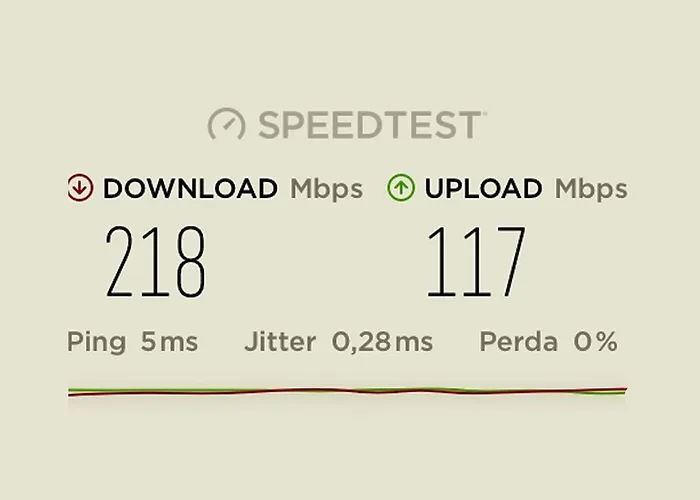Click the Perda label
The height and width of the screenshot is (500, 700).
point(518,342)
